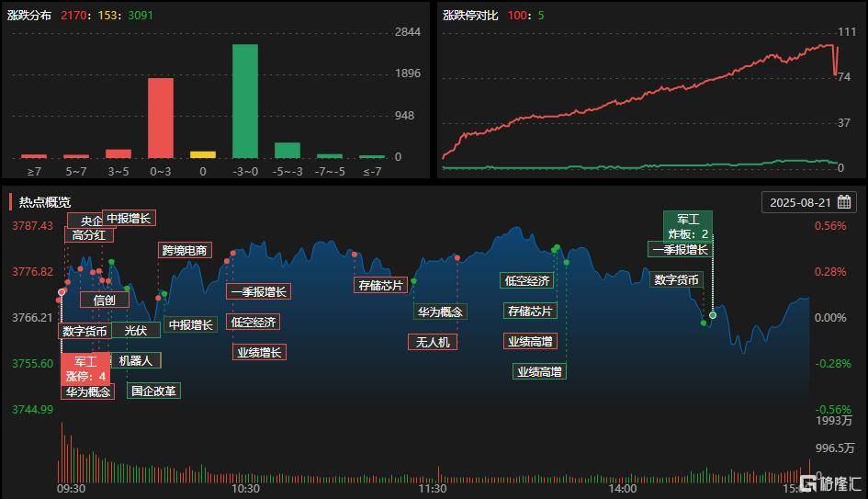Click the 无人机 hotspot tag

(432, 342)
